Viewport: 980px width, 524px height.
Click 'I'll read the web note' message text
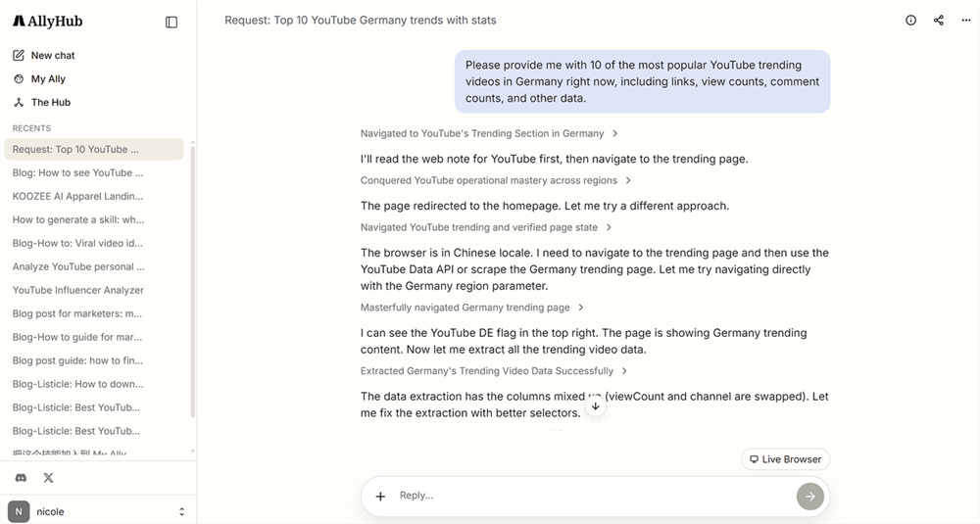tap(554, 159)
